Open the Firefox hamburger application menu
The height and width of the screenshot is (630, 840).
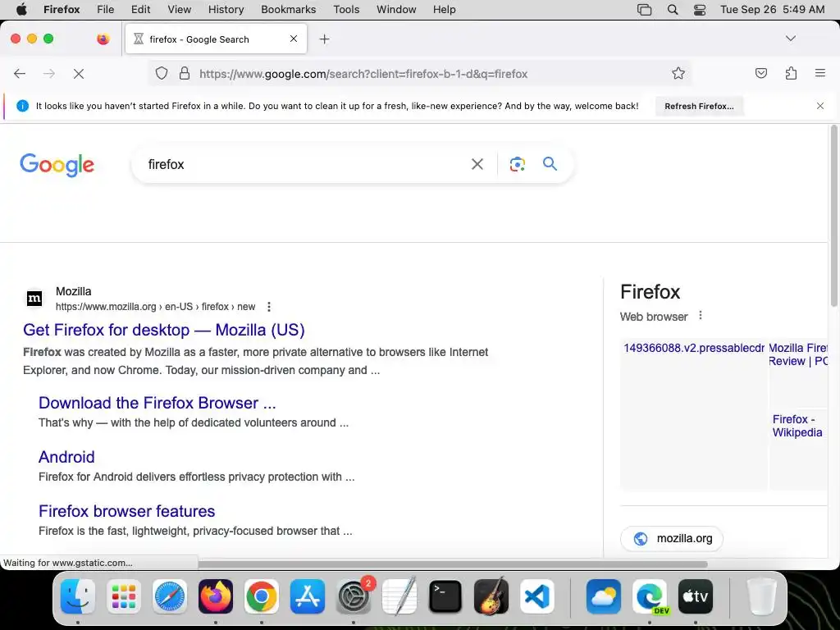(x=820, y=73)
